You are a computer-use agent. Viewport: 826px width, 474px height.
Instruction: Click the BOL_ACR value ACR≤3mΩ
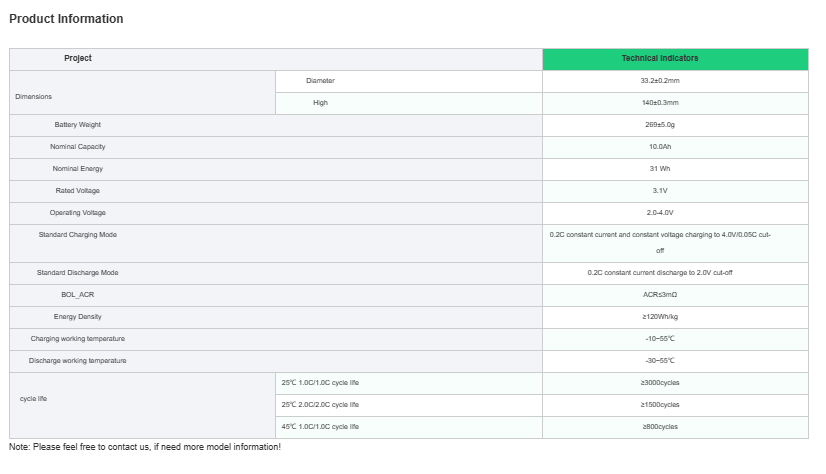660,295
